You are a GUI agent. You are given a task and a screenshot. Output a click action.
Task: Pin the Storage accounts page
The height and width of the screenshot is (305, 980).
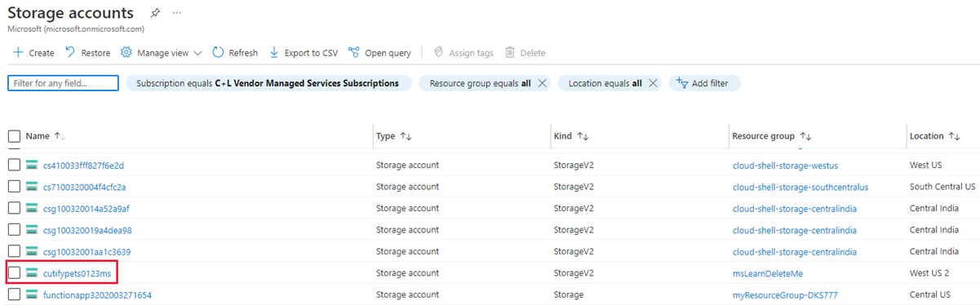click(155, 13)
